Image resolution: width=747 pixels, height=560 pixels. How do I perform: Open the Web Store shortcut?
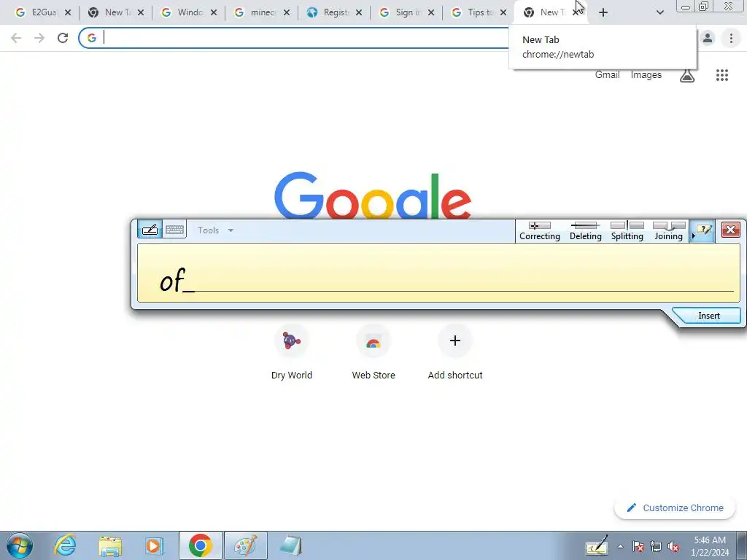point(373,352)
